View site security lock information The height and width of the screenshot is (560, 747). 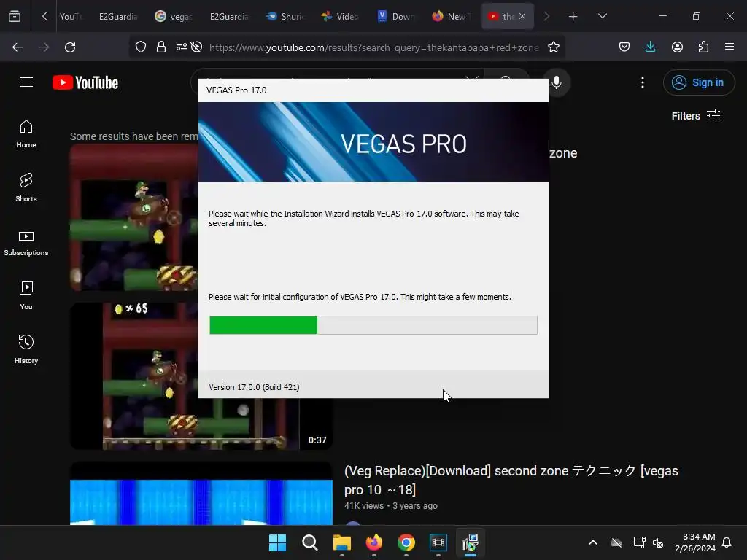(161, 47)
